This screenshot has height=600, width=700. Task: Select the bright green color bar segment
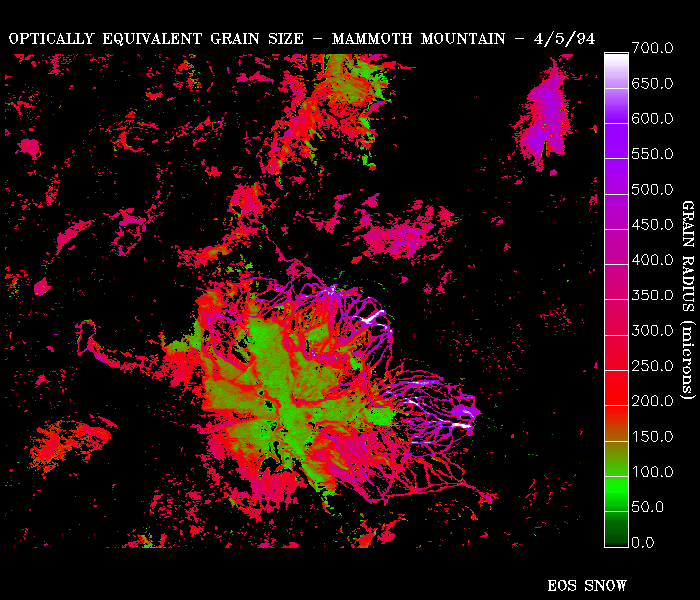pos(617,490)
